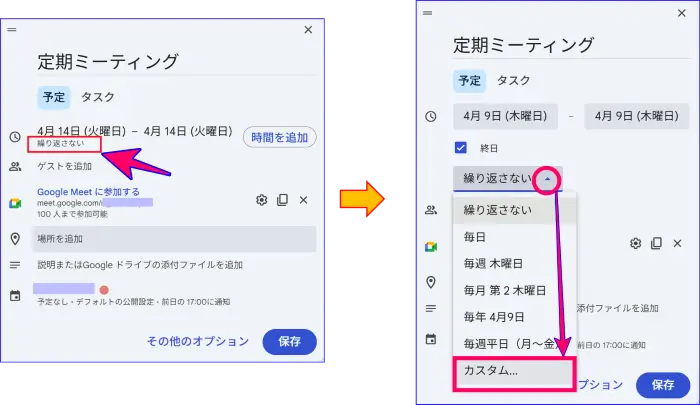Switch to タスク tab in right dialog
This screenshot has width=700, height=405.
point(513,81)
